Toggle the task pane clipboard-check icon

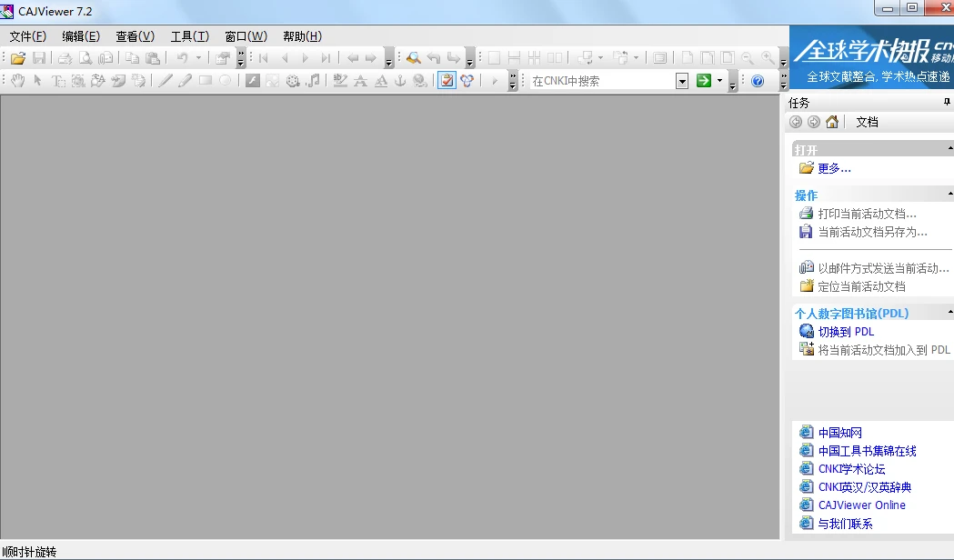tap(447, 80)
